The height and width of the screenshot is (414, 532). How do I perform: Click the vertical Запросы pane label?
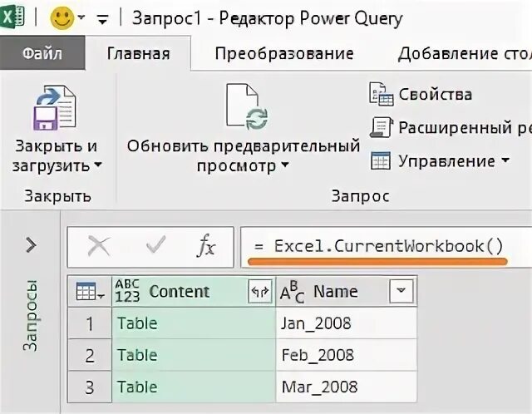pyautogui.click(x=30, y=315)
